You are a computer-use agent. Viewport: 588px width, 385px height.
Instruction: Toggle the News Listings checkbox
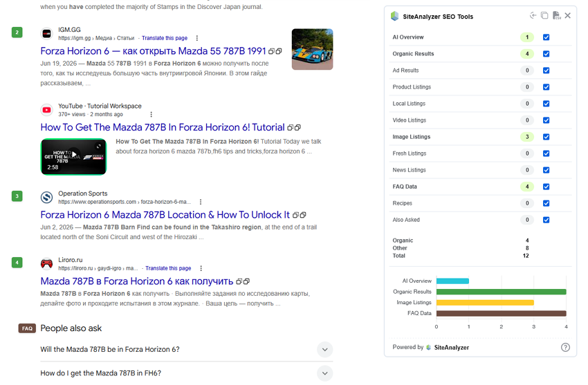(546, 170)
